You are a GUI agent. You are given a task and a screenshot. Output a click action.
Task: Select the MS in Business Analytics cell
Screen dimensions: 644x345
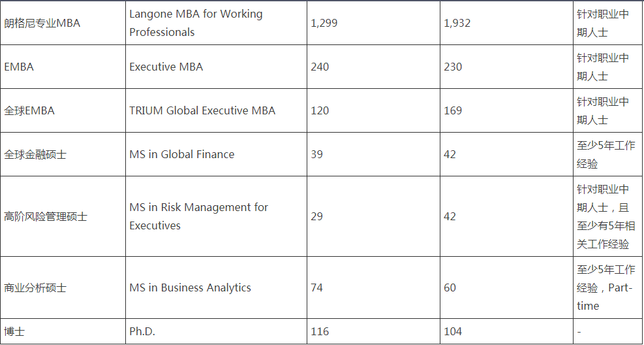point(190,287)
